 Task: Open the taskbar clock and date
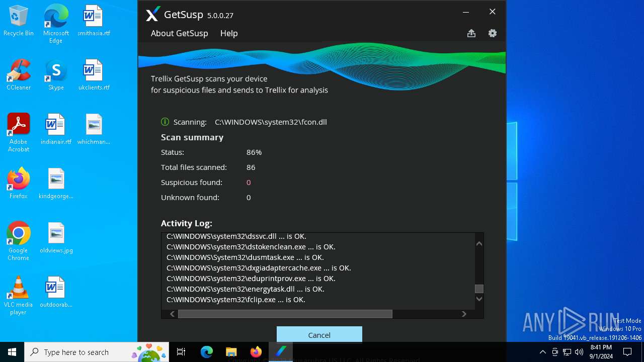point(601,352)
